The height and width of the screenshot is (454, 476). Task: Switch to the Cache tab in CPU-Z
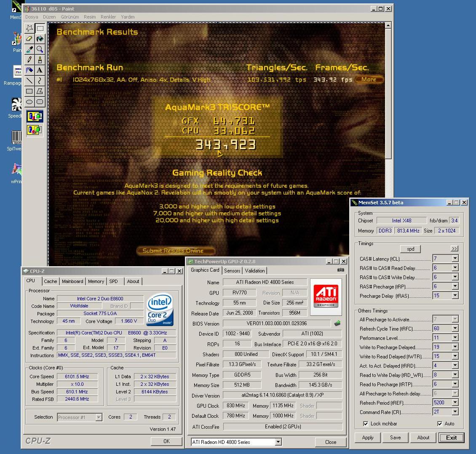coord(51,281)
